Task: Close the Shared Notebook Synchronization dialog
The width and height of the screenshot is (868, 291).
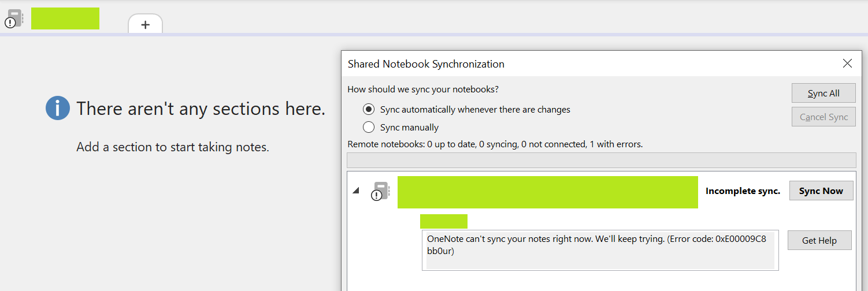Action: (x=847, y=64)
